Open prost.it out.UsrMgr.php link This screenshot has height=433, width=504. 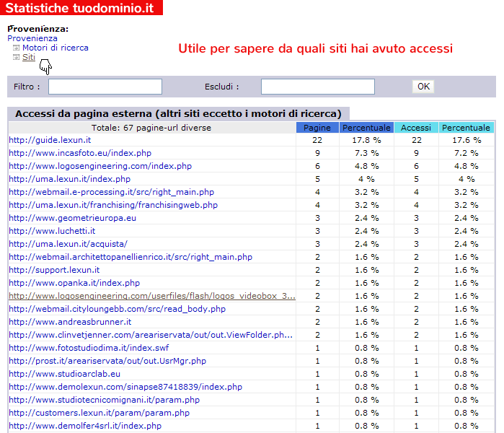pos(107,361)
